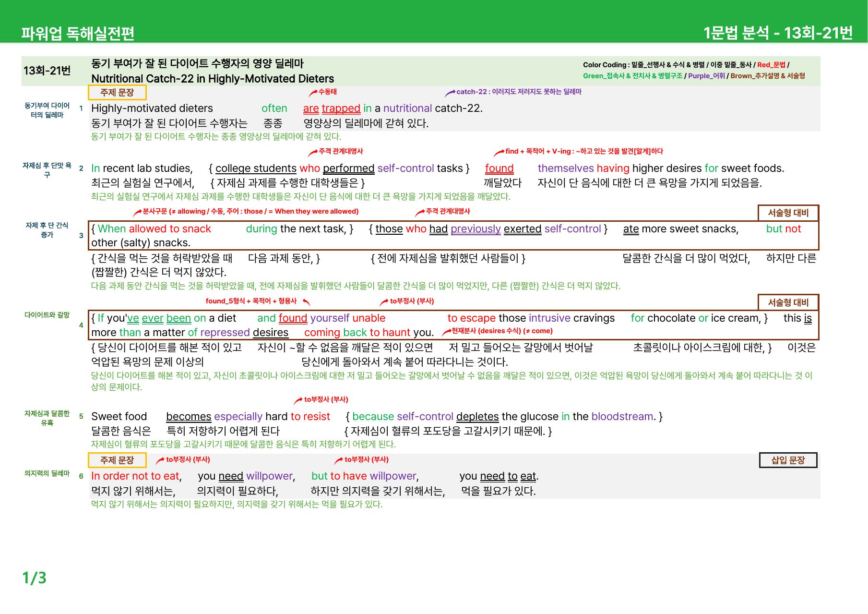Click the Korean title '동기 부여가 잘 된 다이어트 수행자의 영양 딜레마'
868x614 pixels.
coord(198,63)
